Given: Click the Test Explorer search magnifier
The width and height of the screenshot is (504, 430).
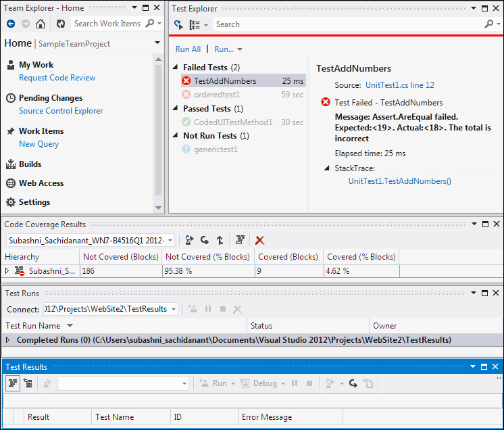Looking at the screenshot, I should point(488,24).
